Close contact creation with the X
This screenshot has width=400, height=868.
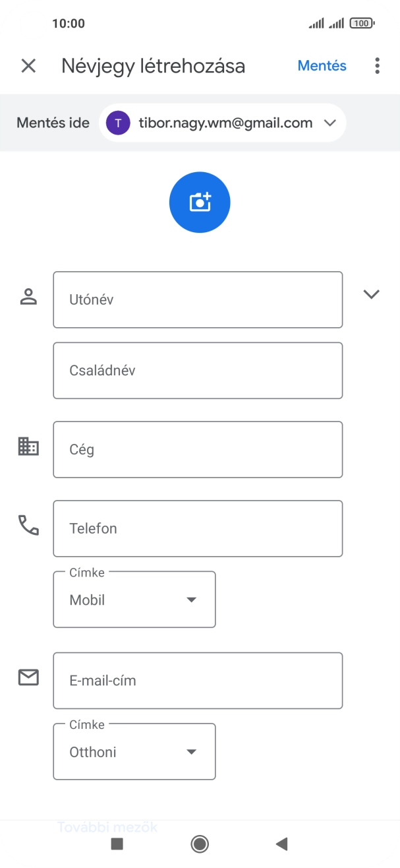tap(28, 65)
